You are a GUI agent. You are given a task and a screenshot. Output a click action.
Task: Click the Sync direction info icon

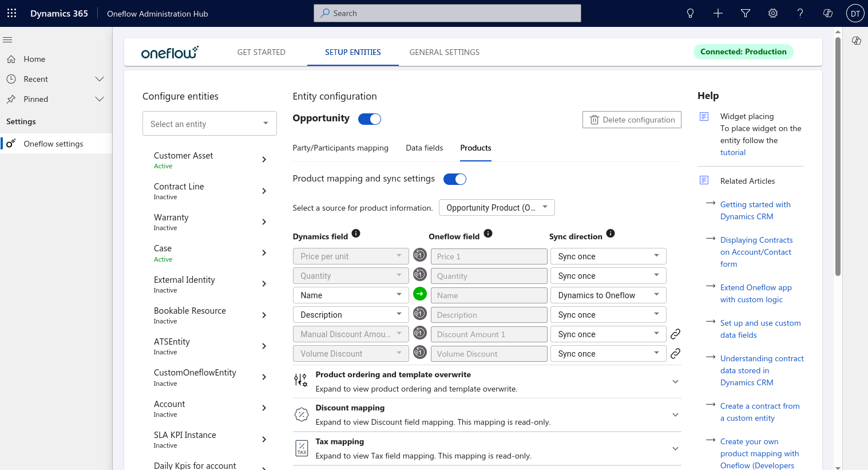tap(611, 233)
